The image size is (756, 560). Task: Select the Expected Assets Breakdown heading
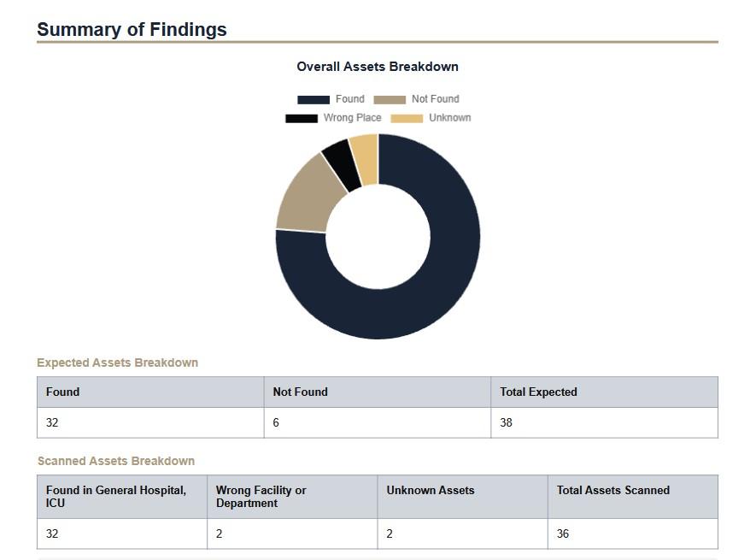(117, 363)
